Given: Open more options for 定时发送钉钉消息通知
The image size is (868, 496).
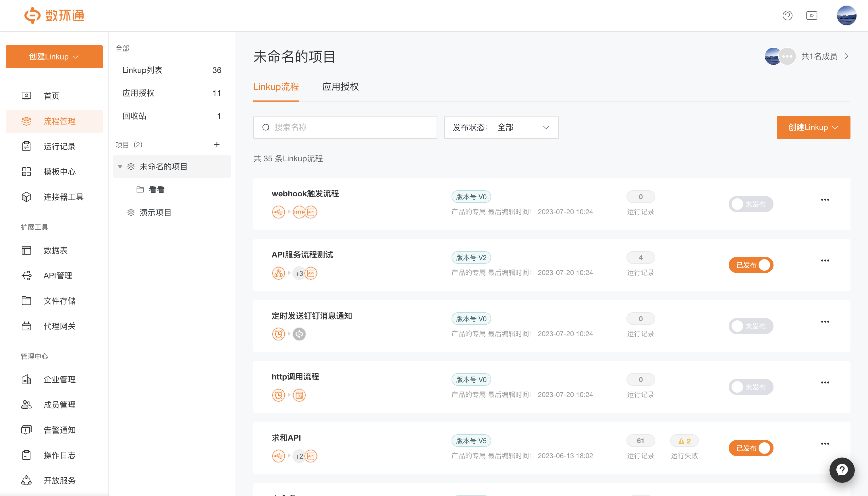Looking at the screenshot, I should tap(825, 321).
